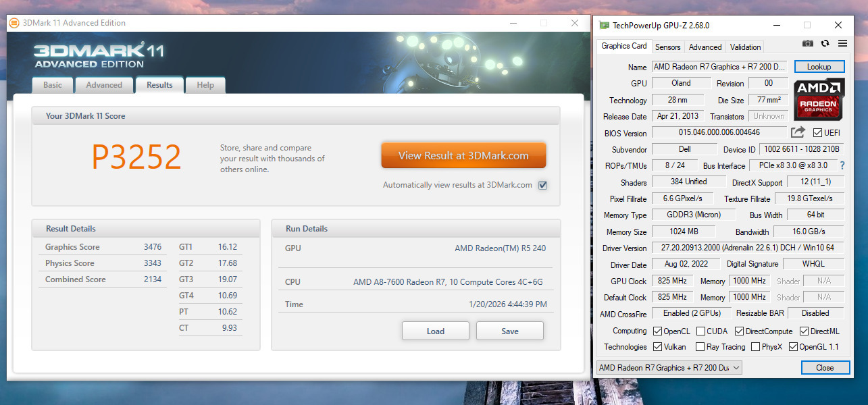Viewport: 868px width, 405px height.
Task: Uncheck Automatically view results at 3DMark.com
Action: point(542,185)
